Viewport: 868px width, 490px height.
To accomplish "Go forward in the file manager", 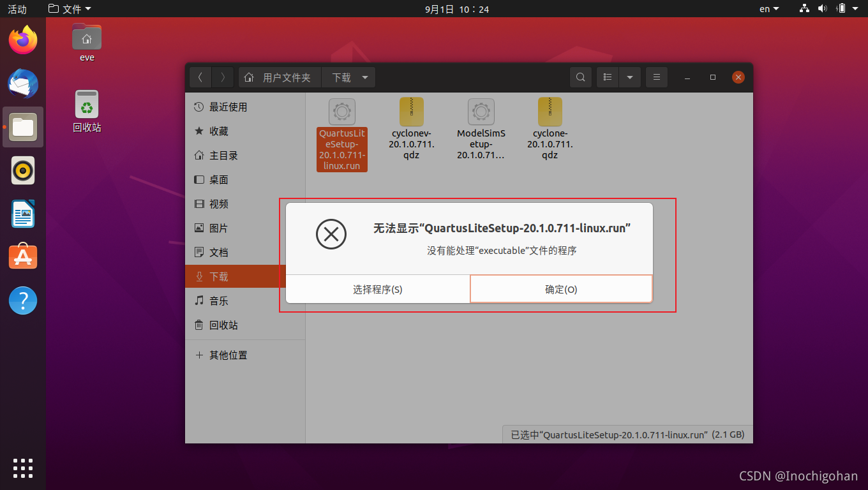I will (x=223, y=77).
